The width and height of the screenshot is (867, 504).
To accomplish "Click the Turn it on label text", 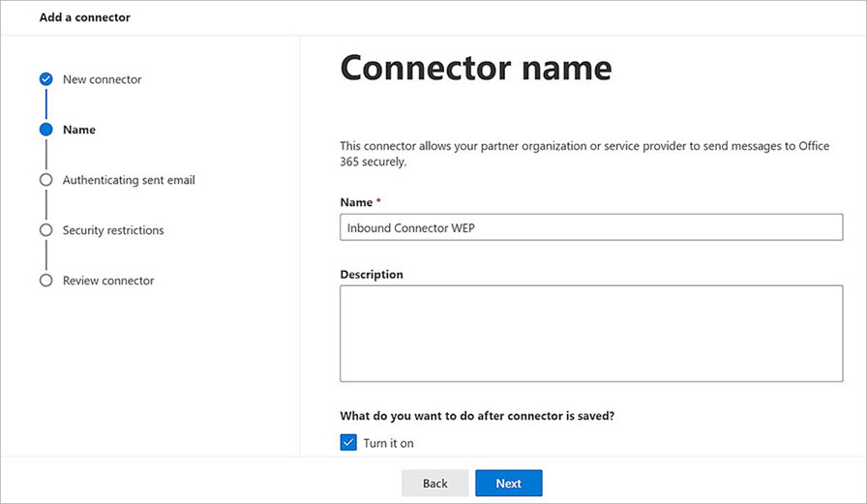I will (x=389, y=443).
